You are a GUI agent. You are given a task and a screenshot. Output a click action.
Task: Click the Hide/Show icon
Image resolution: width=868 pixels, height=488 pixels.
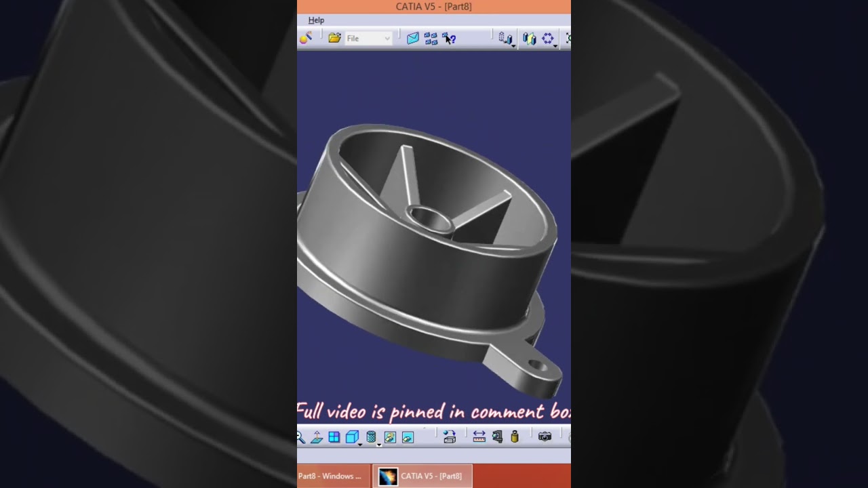[390, 437]
